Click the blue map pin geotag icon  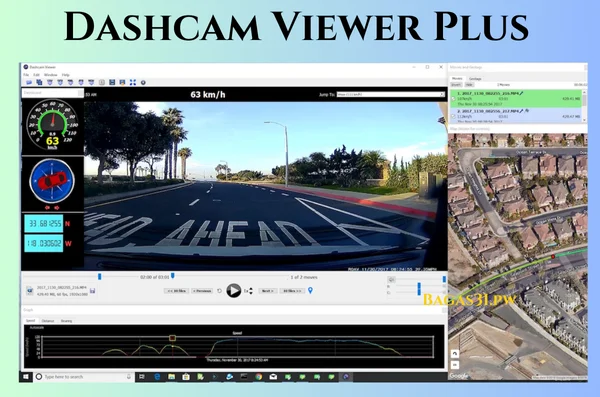coord(310,291)
